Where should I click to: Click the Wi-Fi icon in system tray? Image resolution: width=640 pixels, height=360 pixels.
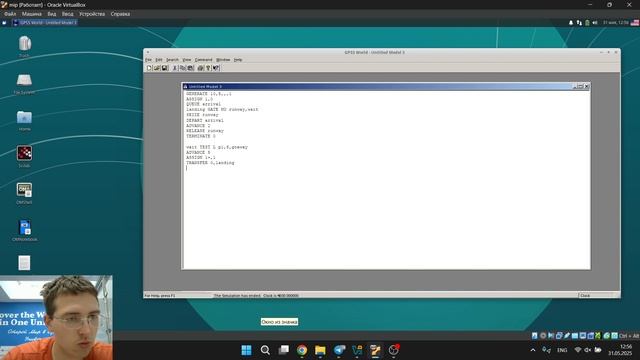[578, 350]
